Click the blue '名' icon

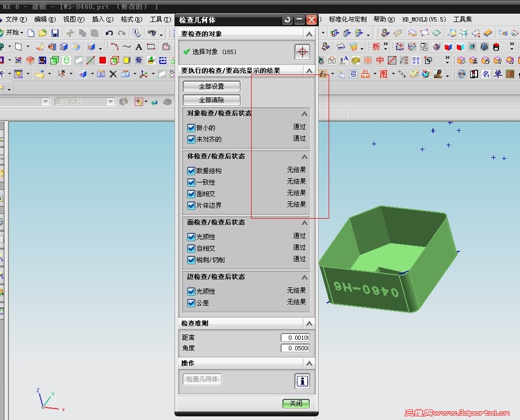(486, 74)
